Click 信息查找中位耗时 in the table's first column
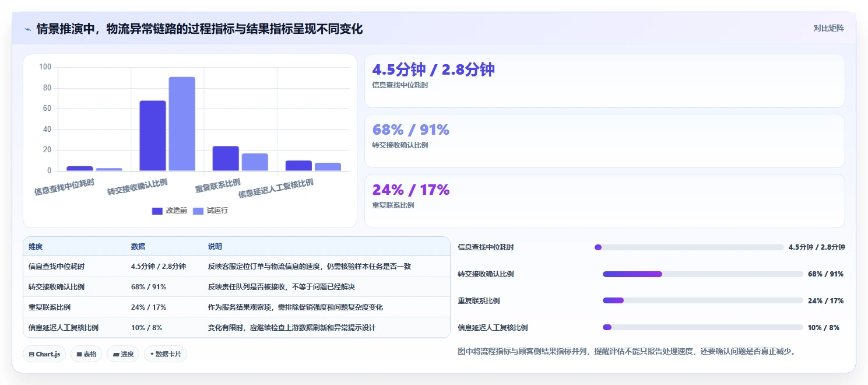This screenshot has height=385, width=868. [57, 267]
